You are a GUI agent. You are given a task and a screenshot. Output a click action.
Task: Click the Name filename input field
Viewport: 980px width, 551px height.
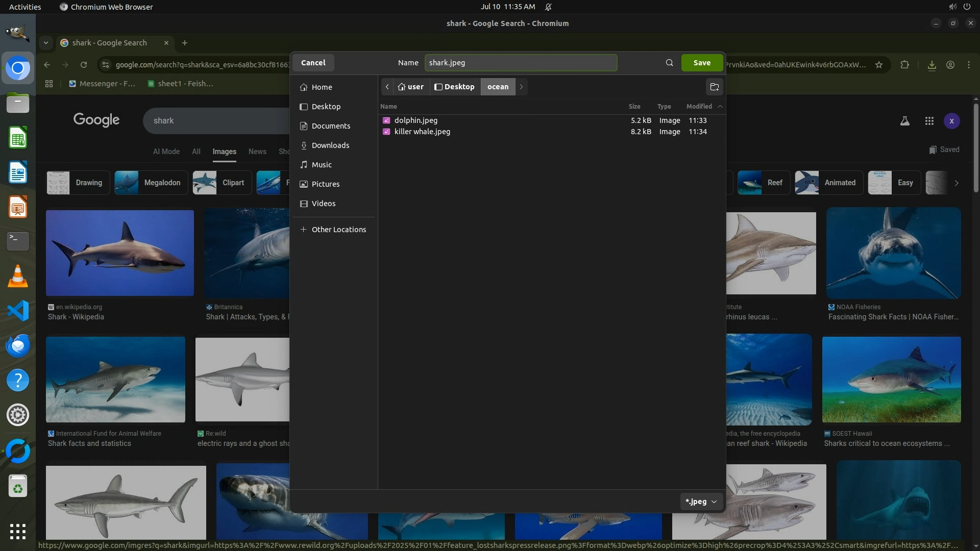(521, 63)
